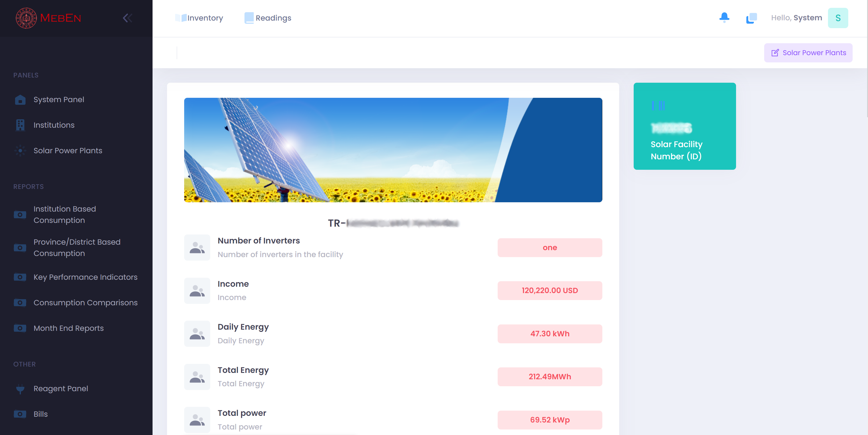This screenshot has width=868, height=435.
Task: Click the Reagent Panel plug icon
Action: (20, 389)
